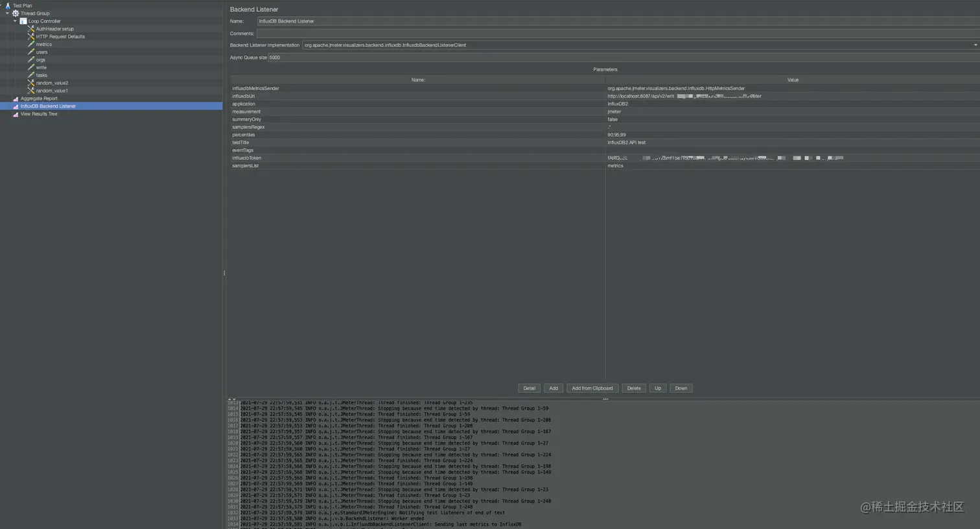The height and width of the screenshot is (529, 980).
Task: Select the tasks sampler pipette icon
Action: 31,75
